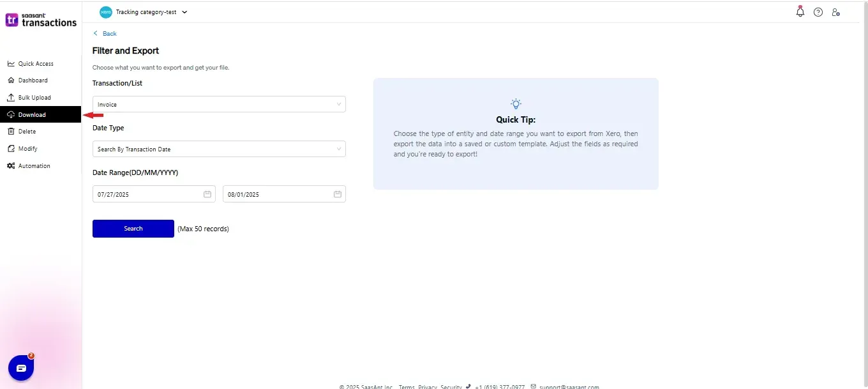Open the Privacy link in the footer

(428, 386)
